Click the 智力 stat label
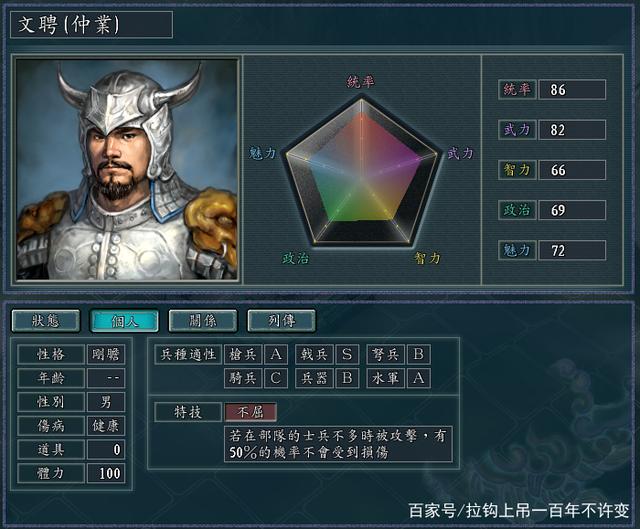Viewport: 640px width, 529px height. tap(517, 170)
